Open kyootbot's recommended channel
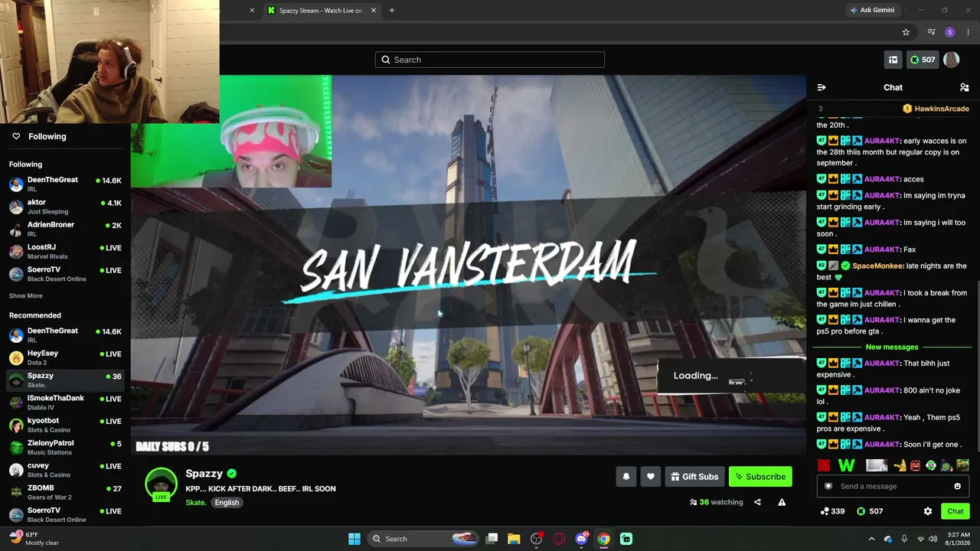Image resolution: width=980 pixels, height=551 pixels. point(65,425)
